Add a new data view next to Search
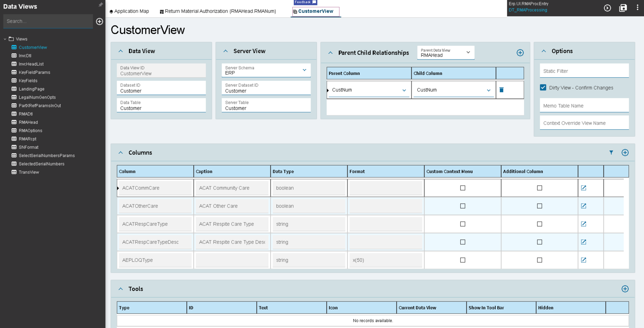Screen dimensions: 644x328 pos(100,21)
